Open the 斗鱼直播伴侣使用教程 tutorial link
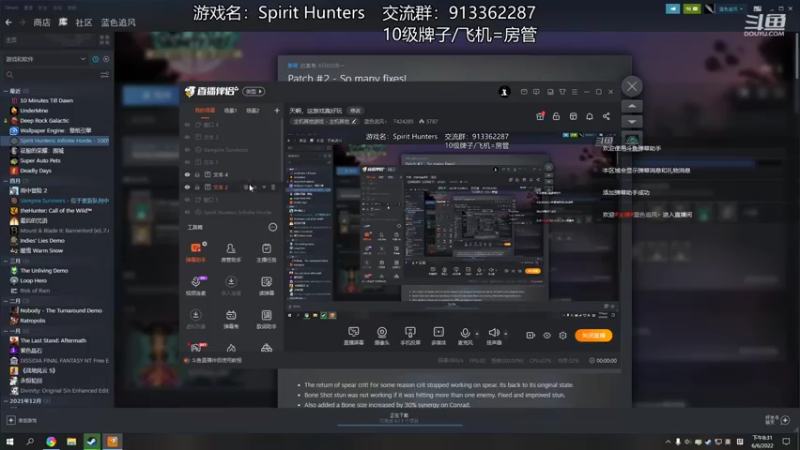 pos(216,360)
